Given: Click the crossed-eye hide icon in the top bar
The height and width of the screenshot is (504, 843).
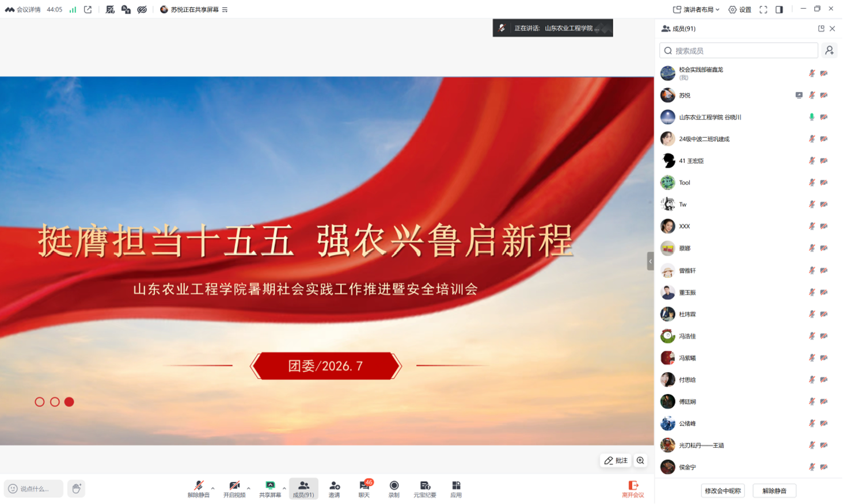Looking at the screenshot, I should coord(142,10).
